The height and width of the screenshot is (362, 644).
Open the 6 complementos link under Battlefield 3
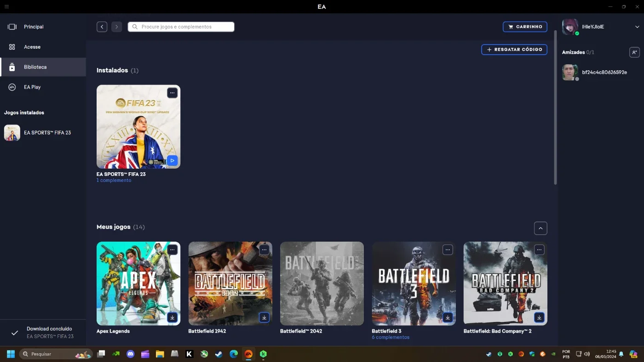391,337
